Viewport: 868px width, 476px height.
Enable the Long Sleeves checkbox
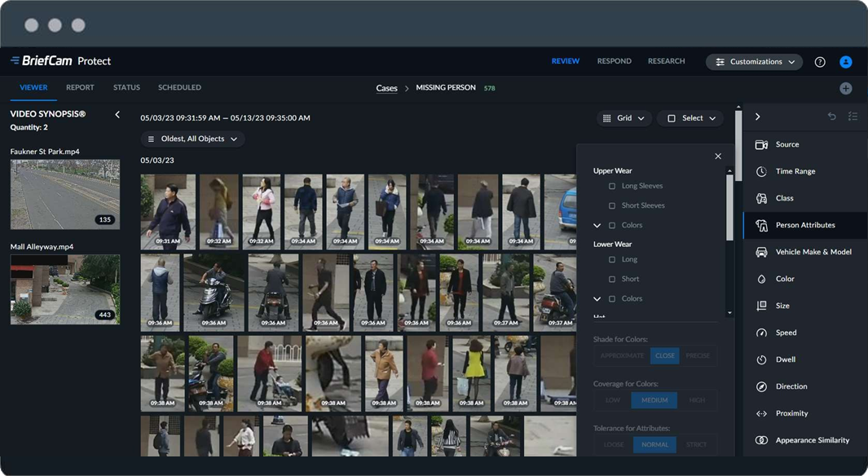612,186
